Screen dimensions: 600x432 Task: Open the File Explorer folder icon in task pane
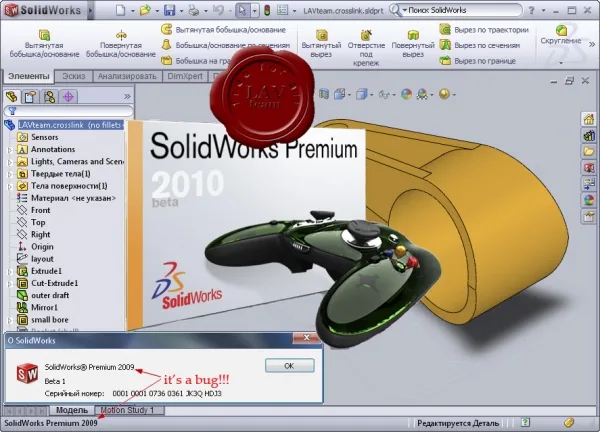tap(589, 151)
